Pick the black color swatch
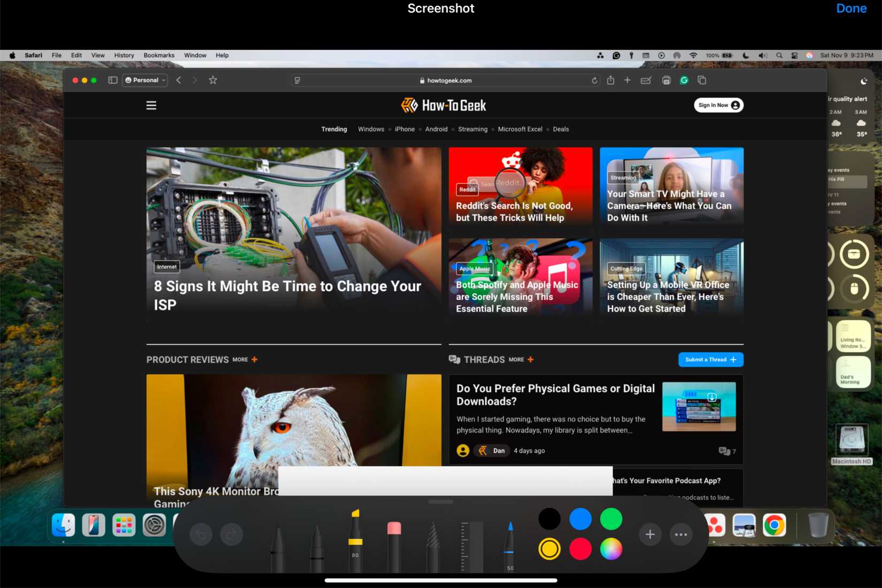The height and width of the screenshot is (588, 882). (550, 519)
